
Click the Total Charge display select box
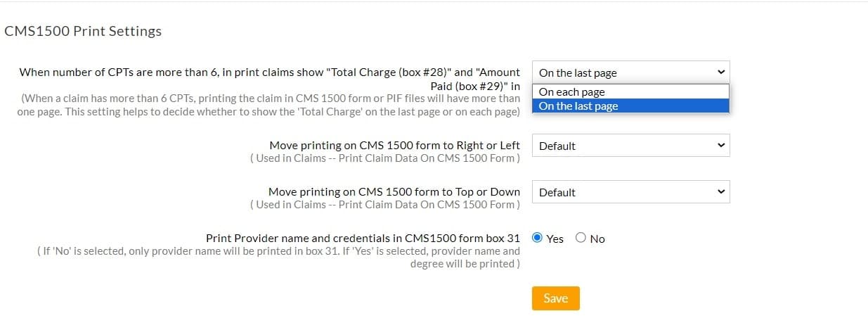[x=618, y=72]
